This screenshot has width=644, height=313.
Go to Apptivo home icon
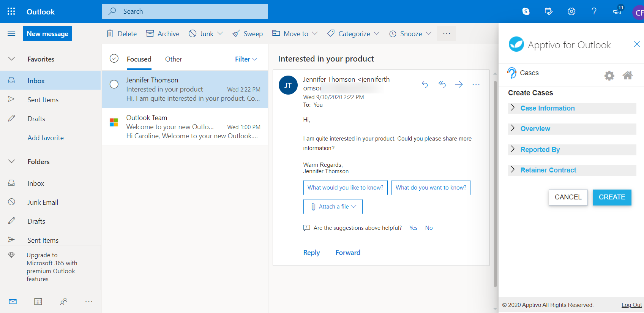[x=628, y=75]
